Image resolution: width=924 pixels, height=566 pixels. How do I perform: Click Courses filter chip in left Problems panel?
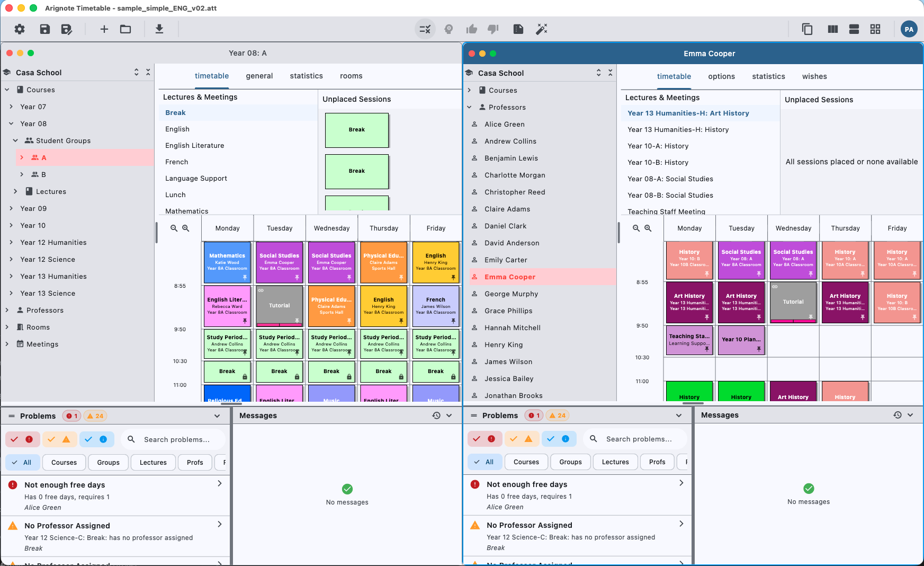click(x=64, y=462)
